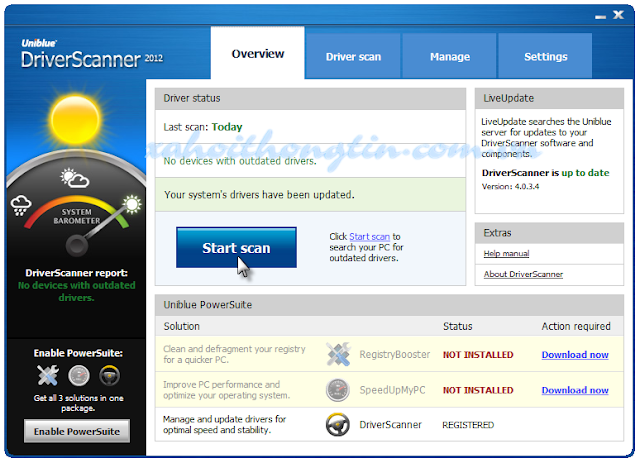The width and height of the screenshot is (640, 463).
Task: Click the Extras panel header
Action: [x=549, y=233]
